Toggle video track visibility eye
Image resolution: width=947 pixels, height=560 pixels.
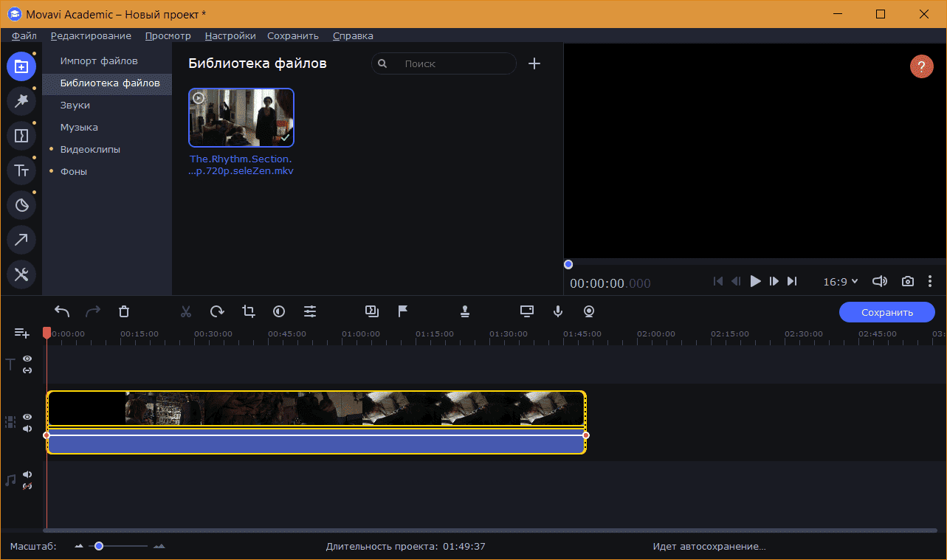click(27, 417)
